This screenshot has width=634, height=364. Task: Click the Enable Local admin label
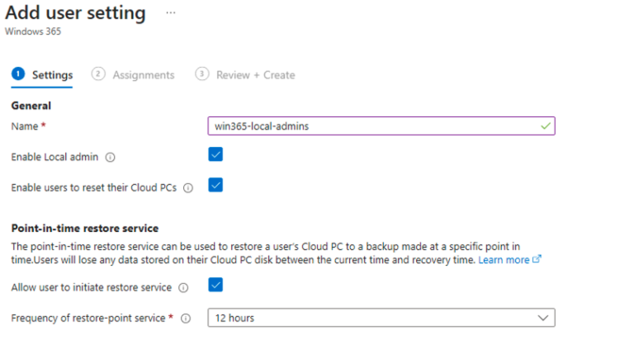[x=54, y=158]
